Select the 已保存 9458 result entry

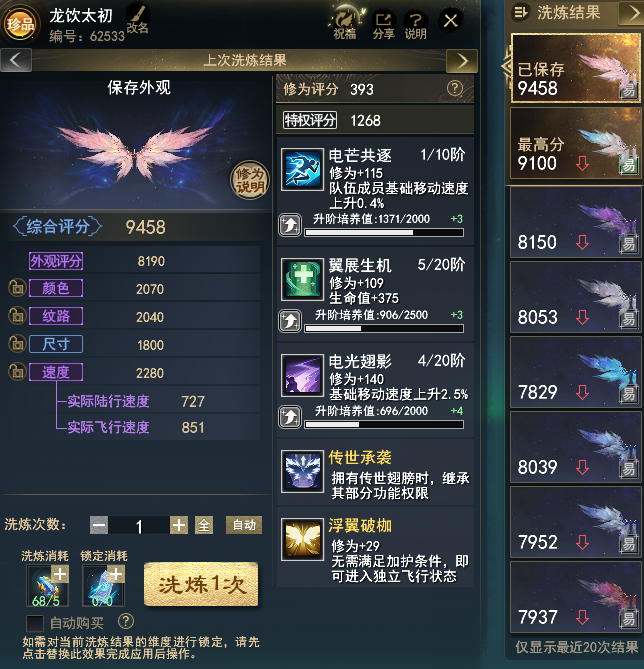pyautogui.click(x=576, y=69)
